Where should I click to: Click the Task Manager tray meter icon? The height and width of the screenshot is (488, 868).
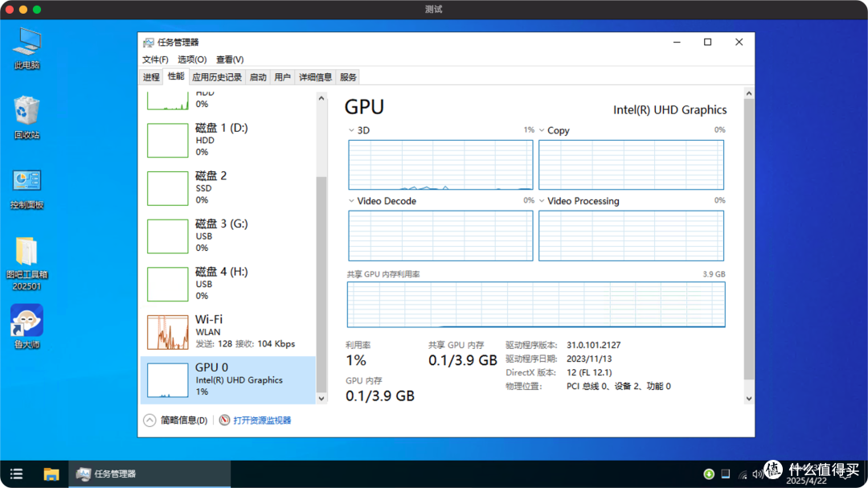point(725,474)
